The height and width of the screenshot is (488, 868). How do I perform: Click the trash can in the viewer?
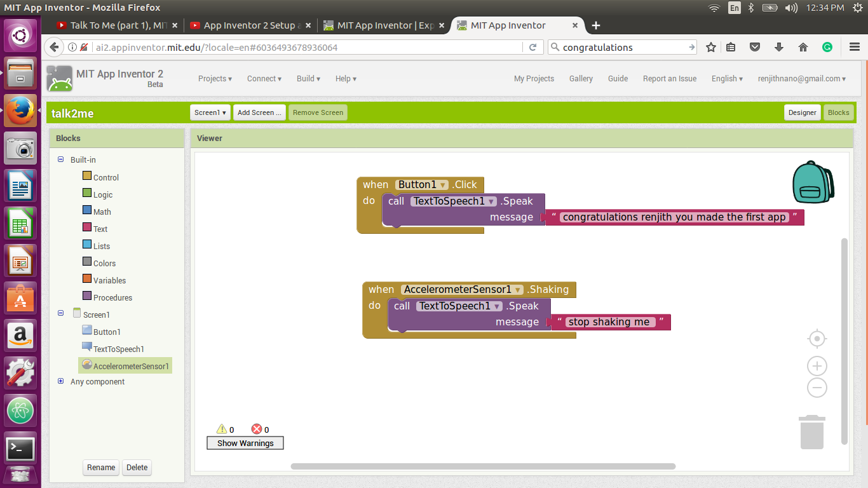click(x=812, y=432)
